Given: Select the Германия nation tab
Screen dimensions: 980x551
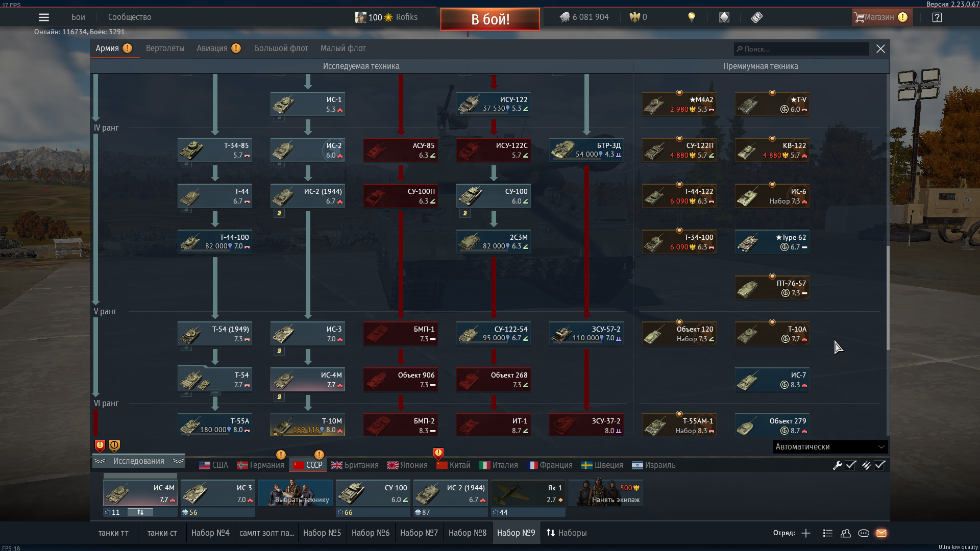Looking at the screenshot, I should coord(260,465).
